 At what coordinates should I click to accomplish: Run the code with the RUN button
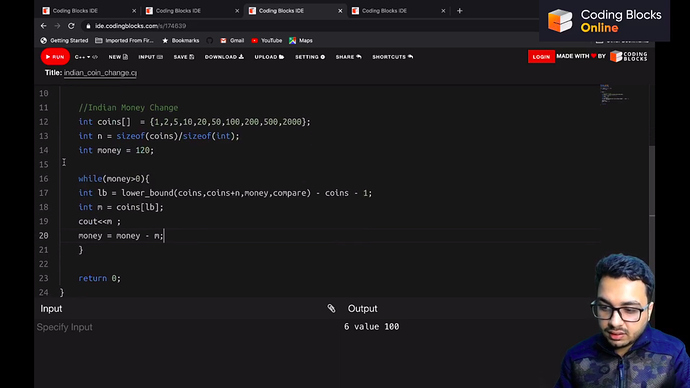[x=55, y=57]
